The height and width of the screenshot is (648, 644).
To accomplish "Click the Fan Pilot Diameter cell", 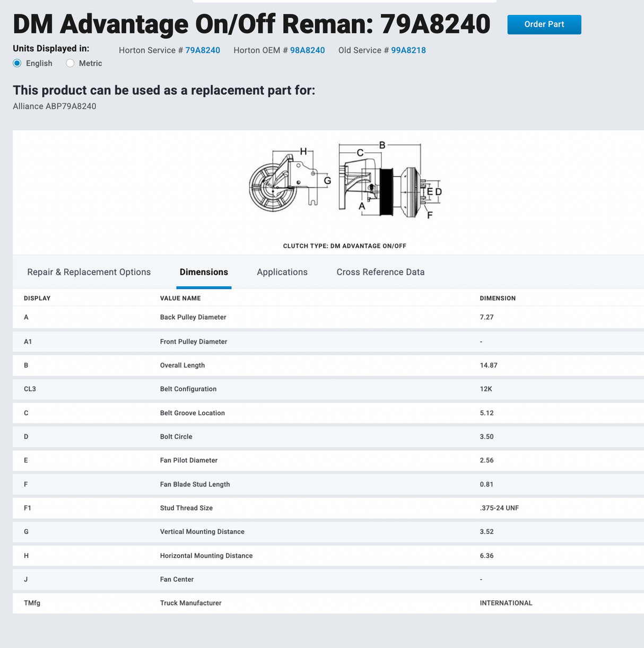I will click(189, 460).
